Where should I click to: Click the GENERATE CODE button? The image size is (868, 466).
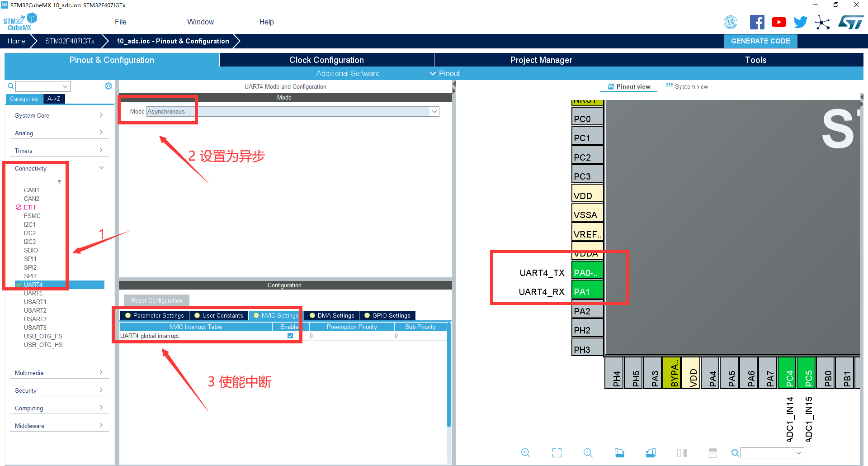(760, 41)
